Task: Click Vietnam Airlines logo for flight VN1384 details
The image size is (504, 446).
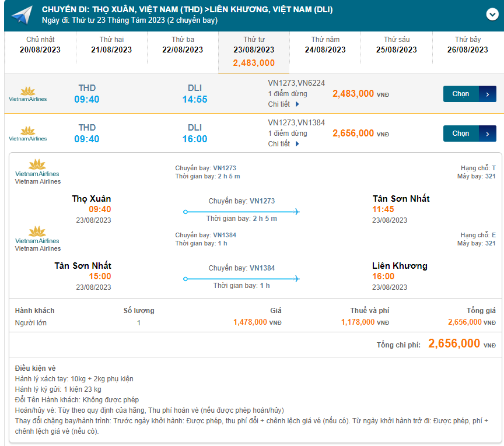Action: 37,235
